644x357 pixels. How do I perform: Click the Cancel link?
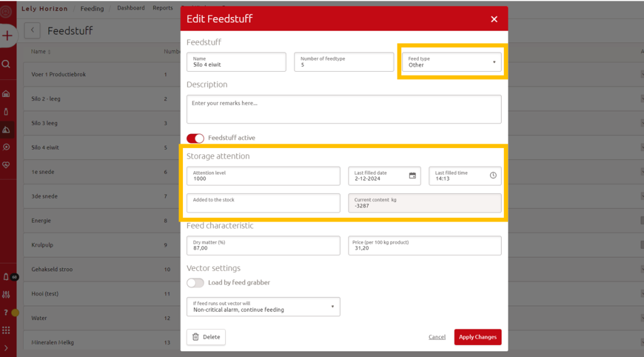tap(437, 337)
